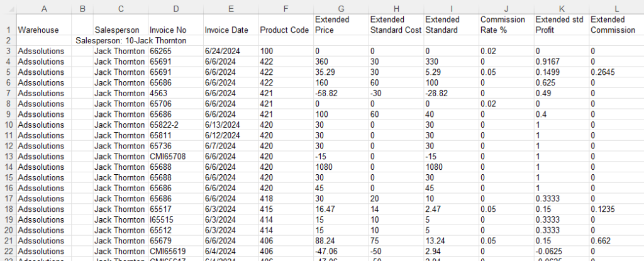
Task: Select column L header
Action: pyautogui.click(x=616, y=8)
